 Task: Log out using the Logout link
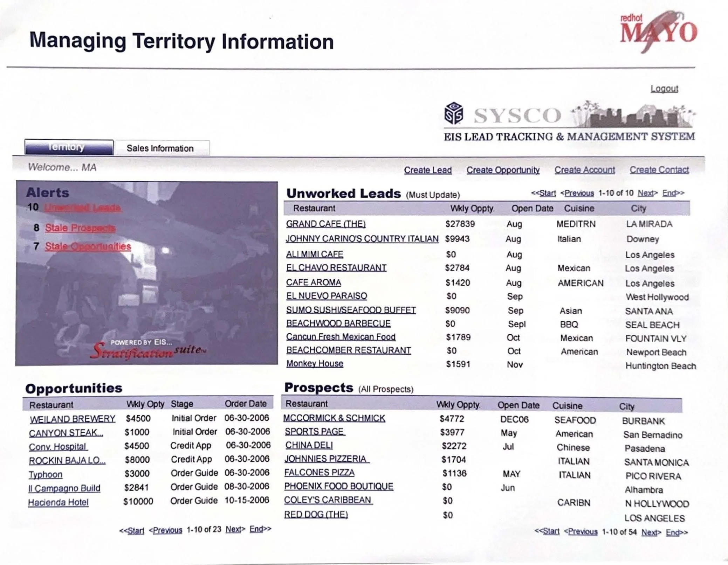[x=664, y=89]
